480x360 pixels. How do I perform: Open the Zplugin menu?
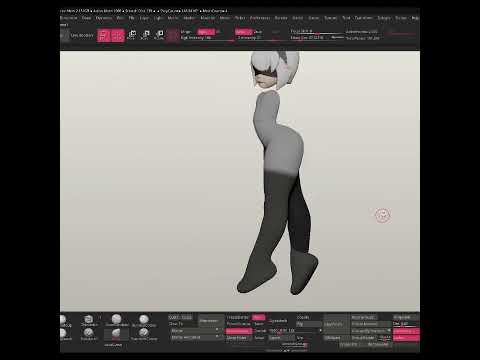point(384,18)
